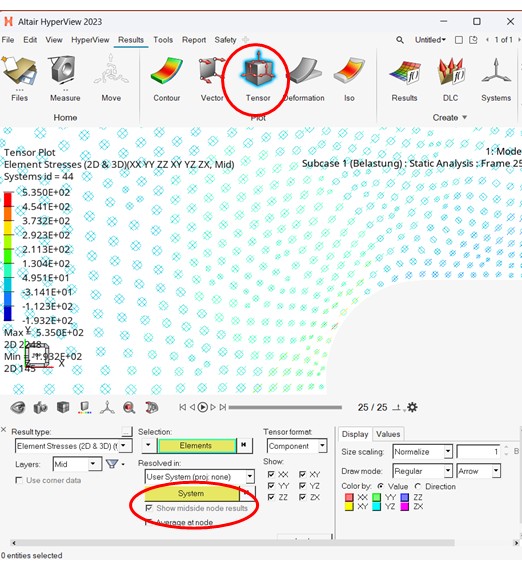Open the View menu
The width and height of the screenshot is (522, 567).
coord(54,40)
